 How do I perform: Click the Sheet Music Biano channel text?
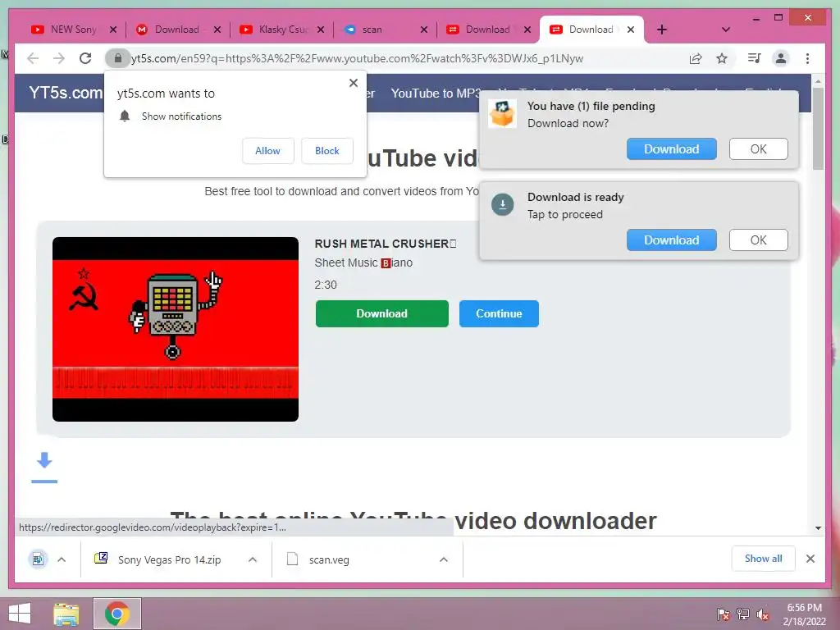click(x=363, y=263)
